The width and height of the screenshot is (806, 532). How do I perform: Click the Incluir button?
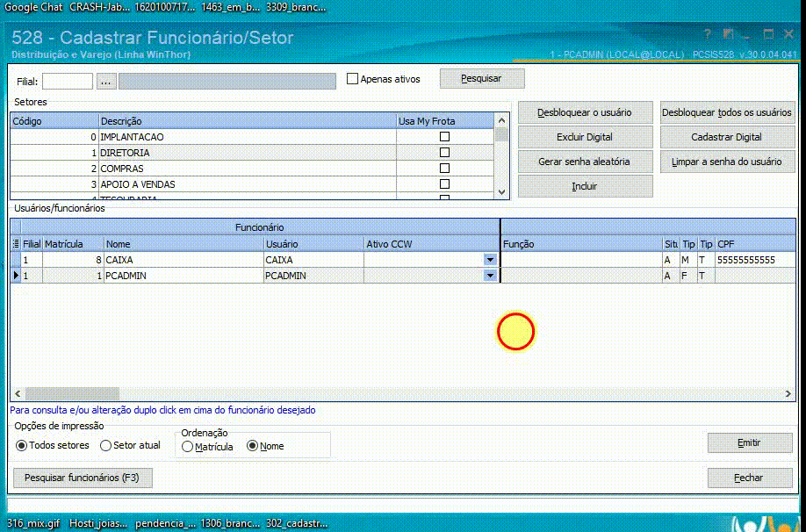point(585,186)
